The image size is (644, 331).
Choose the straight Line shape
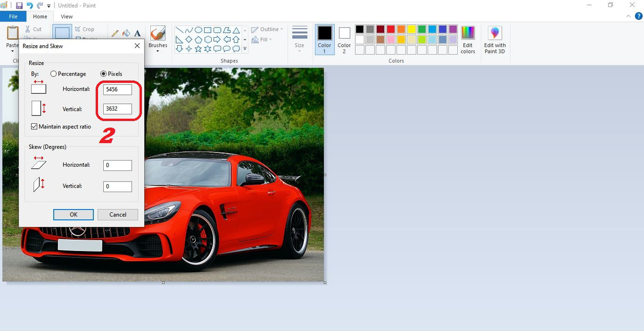click(180, 30)
